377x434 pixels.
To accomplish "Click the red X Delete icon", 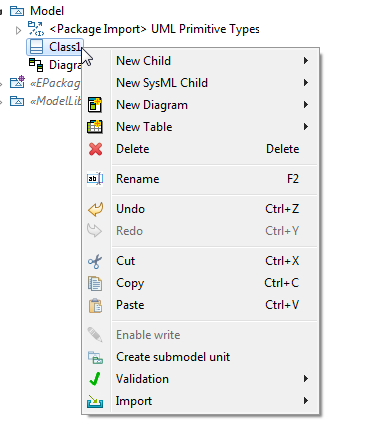I will tap(95, 149).
